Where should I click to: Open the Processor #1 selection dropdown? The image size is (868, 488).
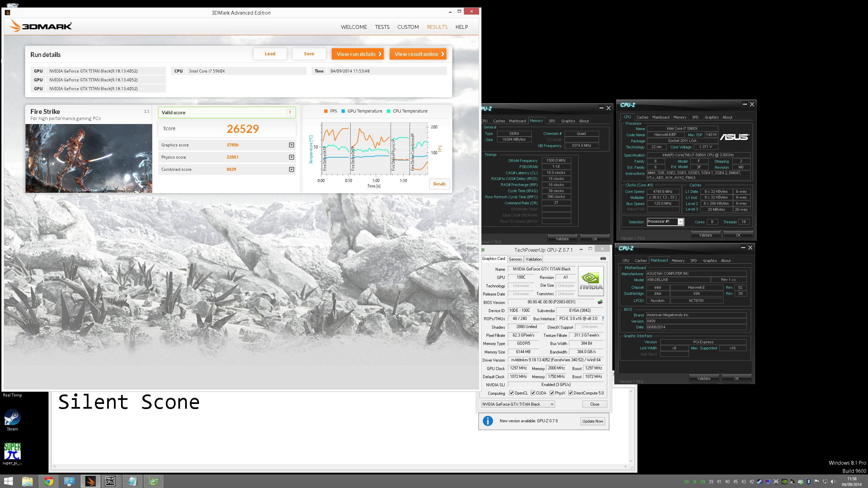[665, 222]
